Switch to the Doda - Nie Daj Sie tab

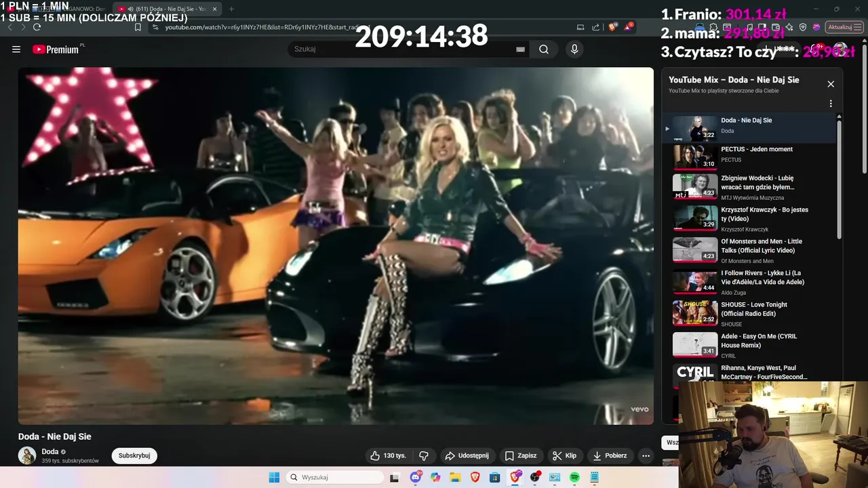(x=167, y=9)
